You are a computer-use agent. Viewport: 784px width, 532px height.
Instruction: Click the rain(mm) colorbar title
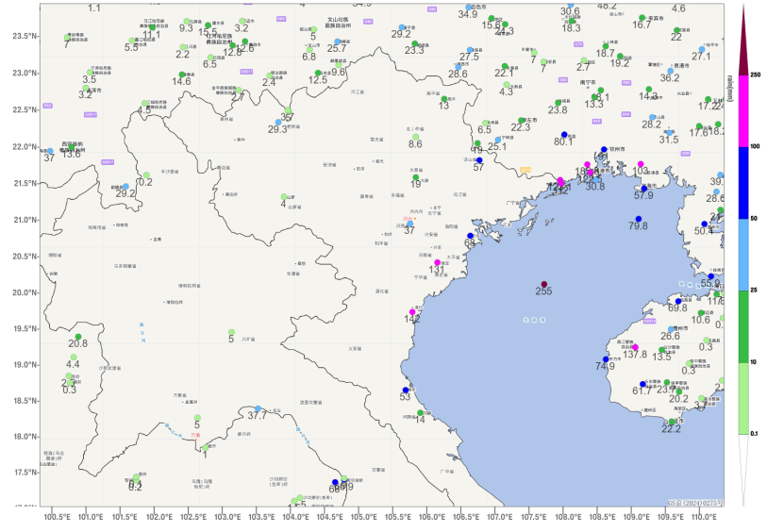coord(730,89)
